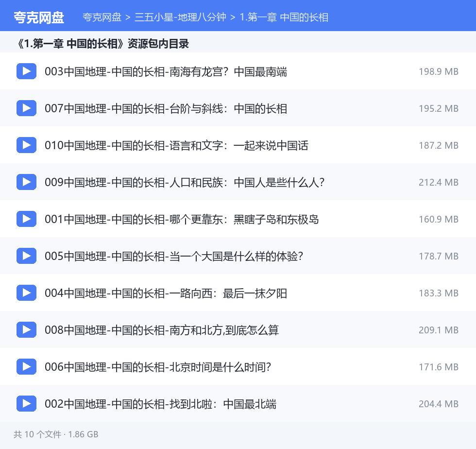Click the 209.1 MB file size

tap(439, 330)
